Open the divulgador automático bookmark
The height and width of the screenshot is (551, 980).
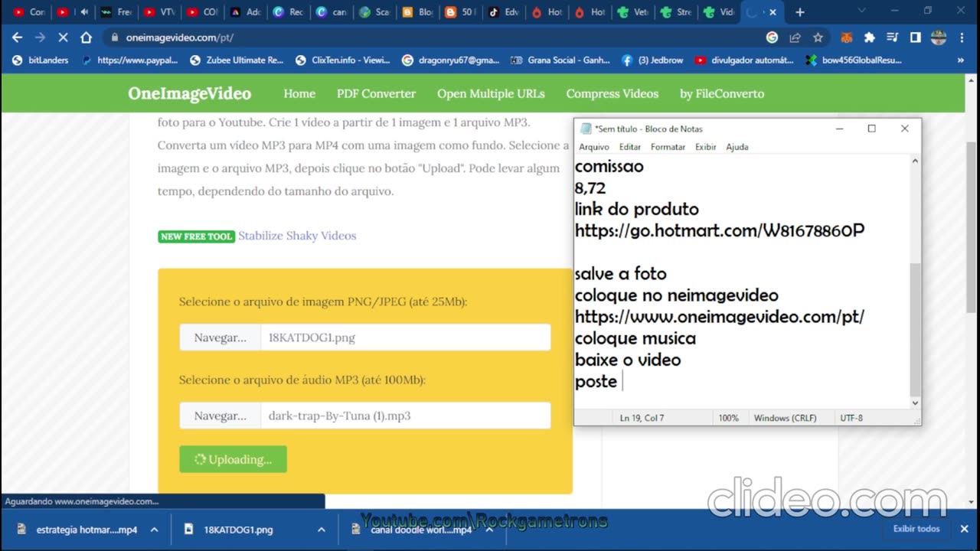click(744, 60)
